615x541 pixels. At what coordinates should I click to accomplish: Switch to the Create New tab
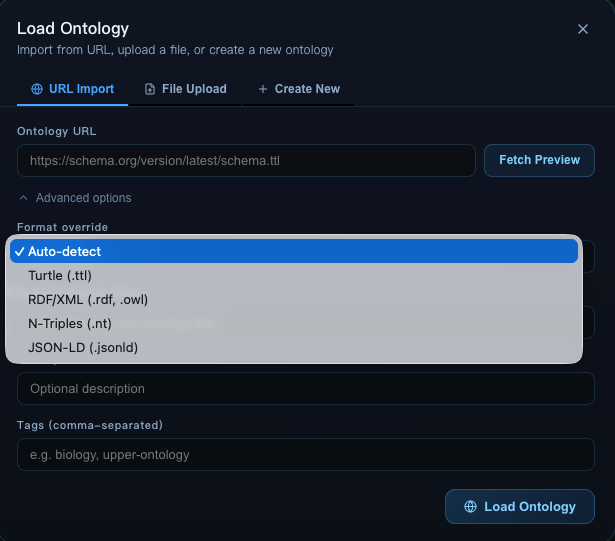coord(299,89)
